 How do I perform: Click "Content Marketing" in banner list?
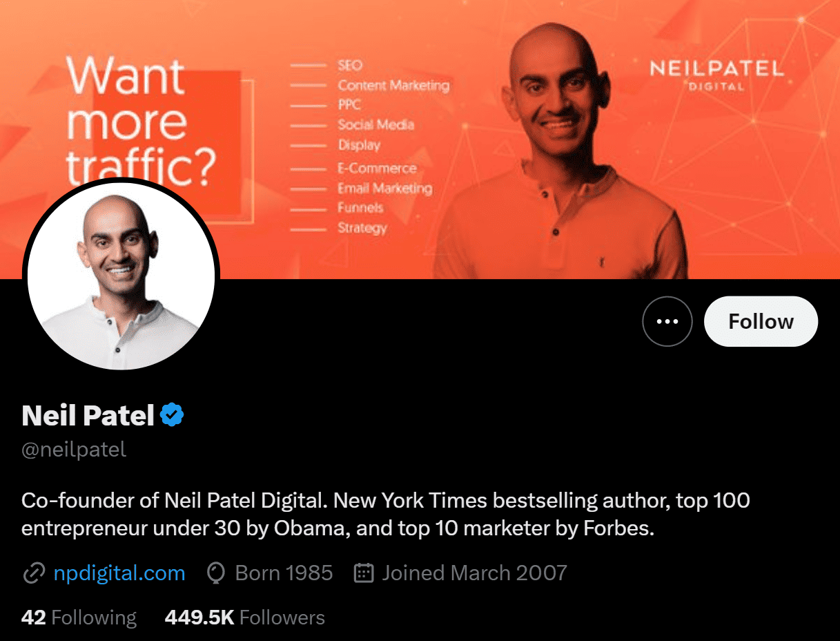393,86
